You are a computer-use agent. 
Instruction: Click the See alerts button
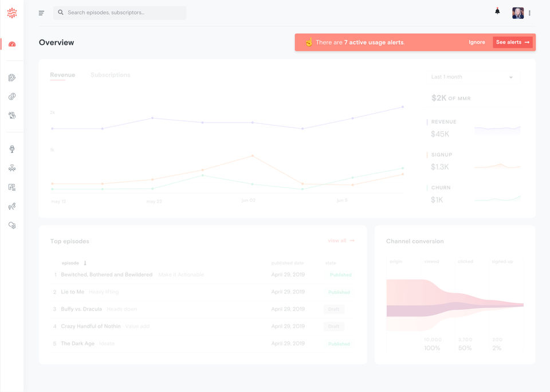512,42
